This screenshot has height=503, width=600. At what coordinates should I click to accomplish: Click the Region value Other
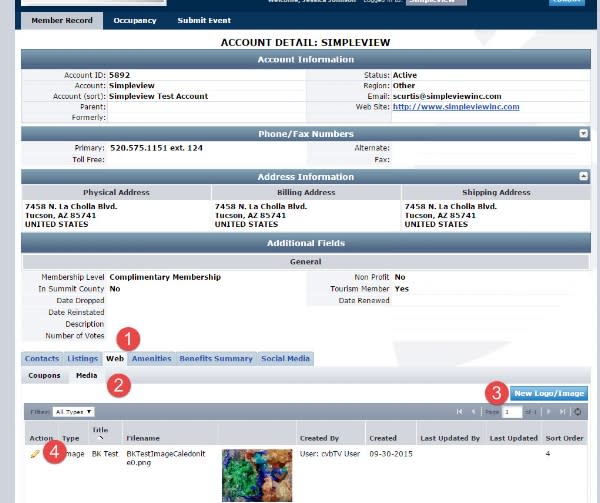(404, 86)
